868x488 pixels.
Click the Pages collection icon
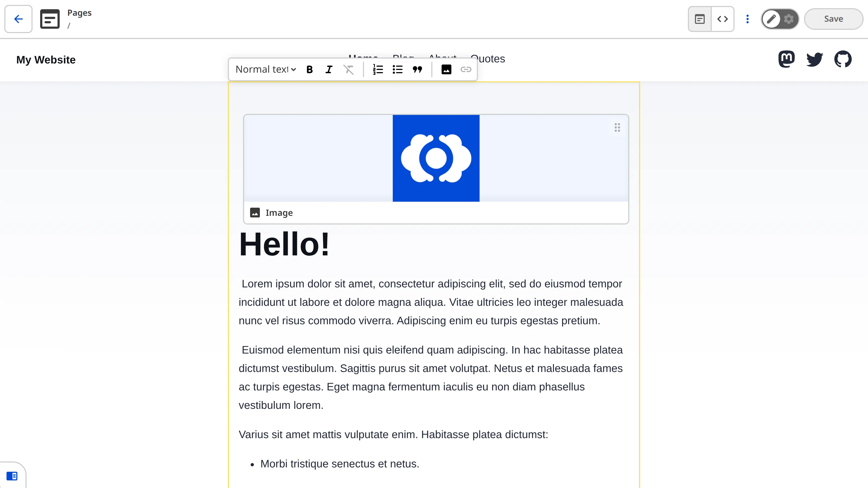pos(50,19)
